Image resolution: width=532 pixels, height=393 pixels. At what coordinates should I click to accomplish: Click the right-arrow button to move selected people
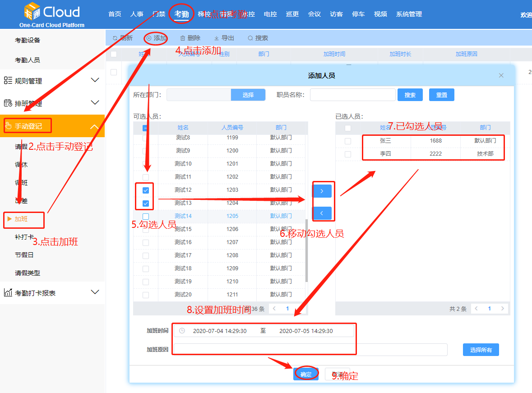tap(323, 190)
